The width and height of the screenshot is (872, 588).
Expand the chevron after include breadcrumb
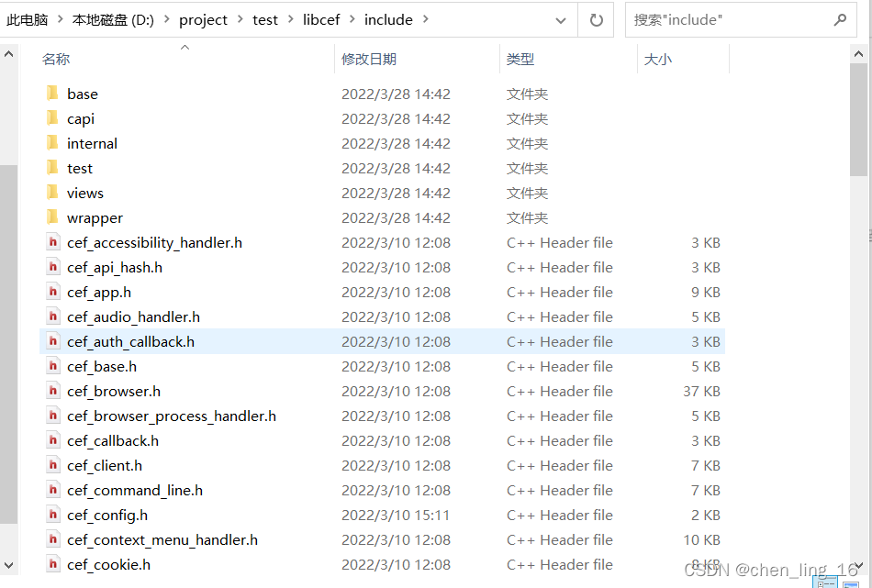tap(425, 20)
